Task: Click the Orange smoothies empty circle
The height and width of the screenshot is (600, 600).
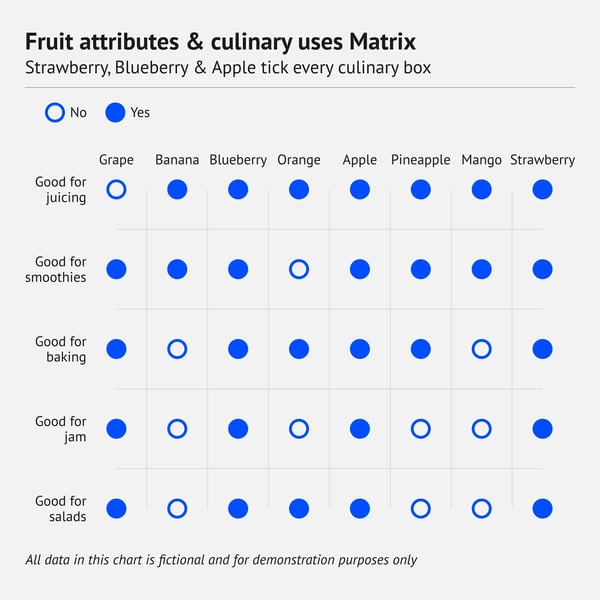Action: [x=299, y=269]
